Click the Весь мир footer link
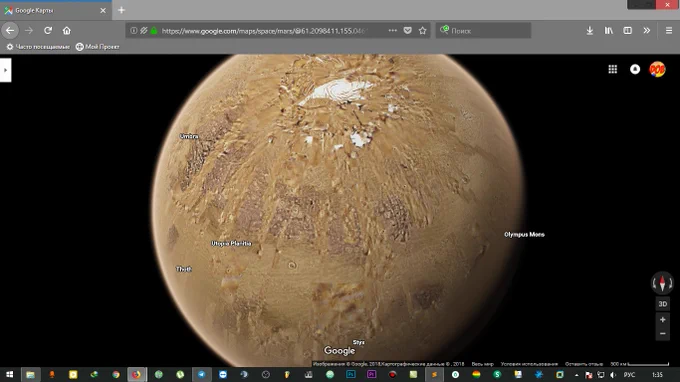This screenshot has height=382, width=680. pos(482,364)
